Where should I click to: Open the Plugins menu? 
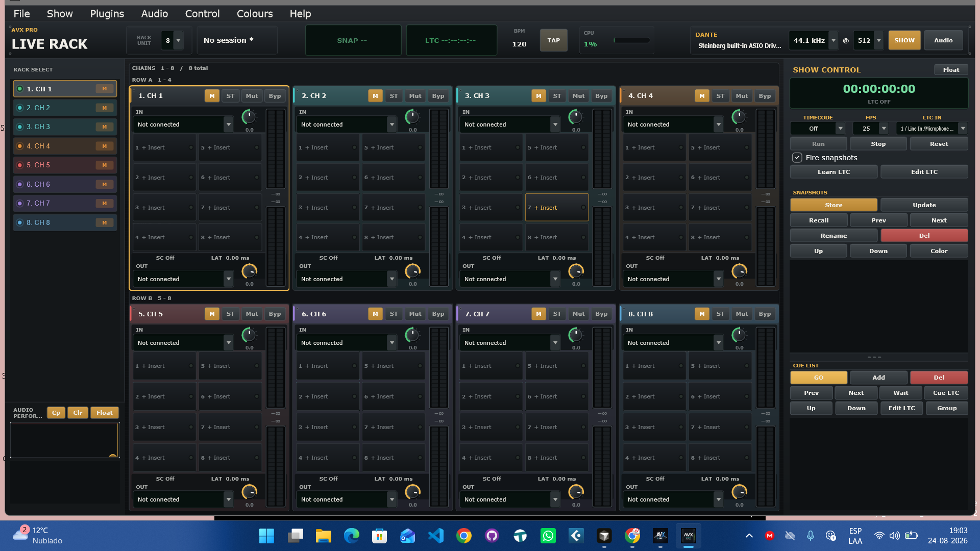[107, 14]
